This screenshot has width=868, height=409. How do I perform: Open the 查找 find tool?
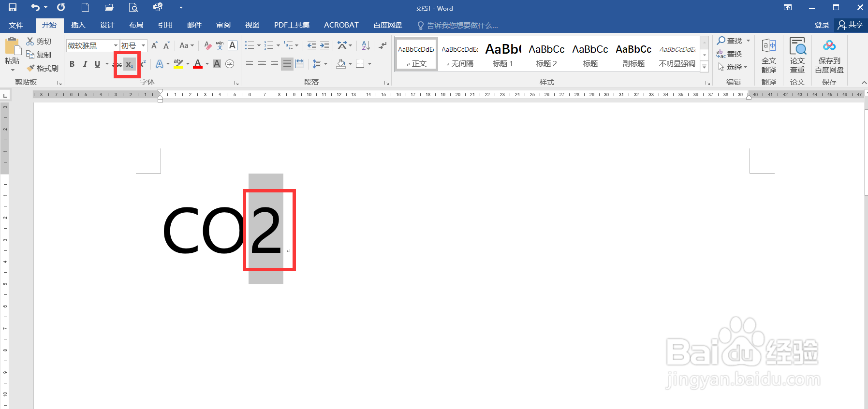(730, 41)
